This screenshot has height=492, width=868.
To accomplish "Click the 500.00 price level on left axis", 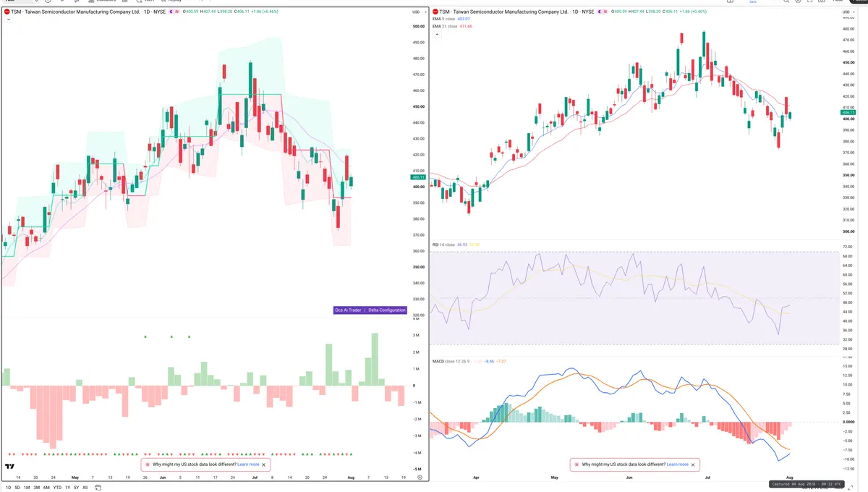I will [418, 26].
